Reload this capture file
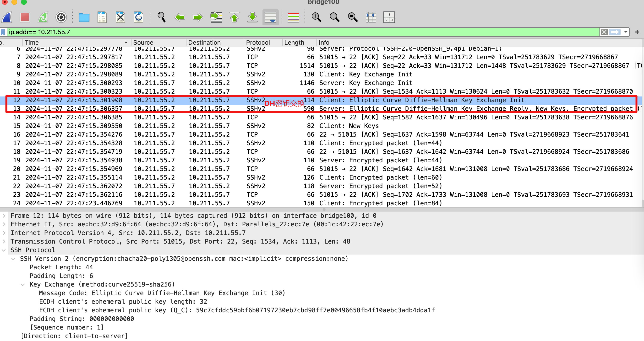644x341 pixels. click(x=138, y=17)
